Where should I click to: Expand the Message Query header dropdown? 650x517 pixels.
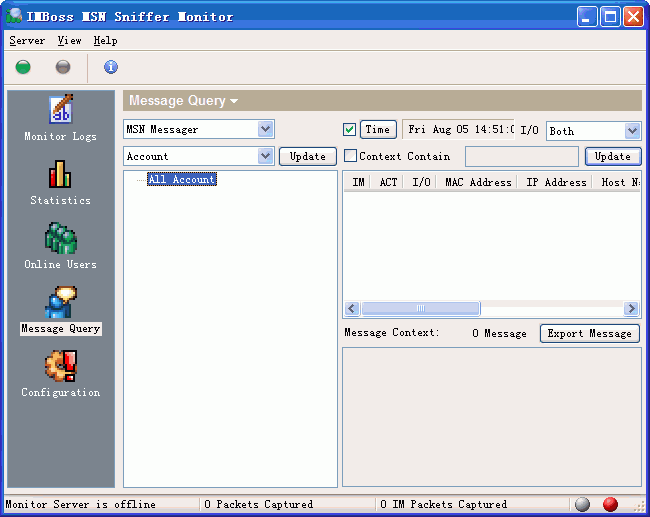(234, 101)
